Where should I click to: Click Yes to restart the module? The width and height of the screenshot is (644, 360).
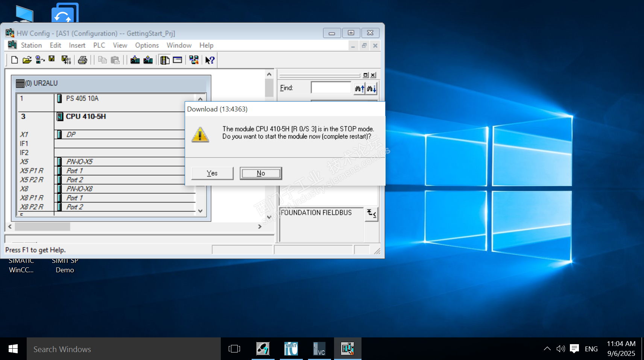point(212,173)
